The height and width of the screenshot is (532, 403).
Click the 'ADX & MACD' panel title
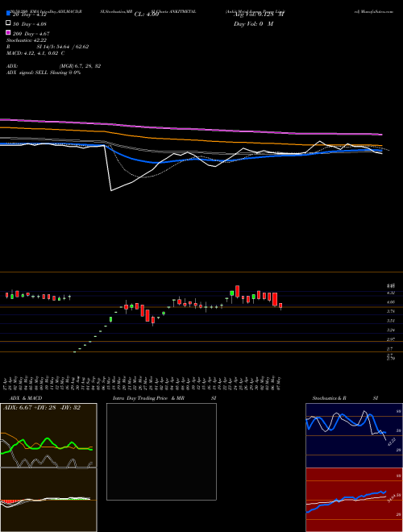tap(26, 398)
